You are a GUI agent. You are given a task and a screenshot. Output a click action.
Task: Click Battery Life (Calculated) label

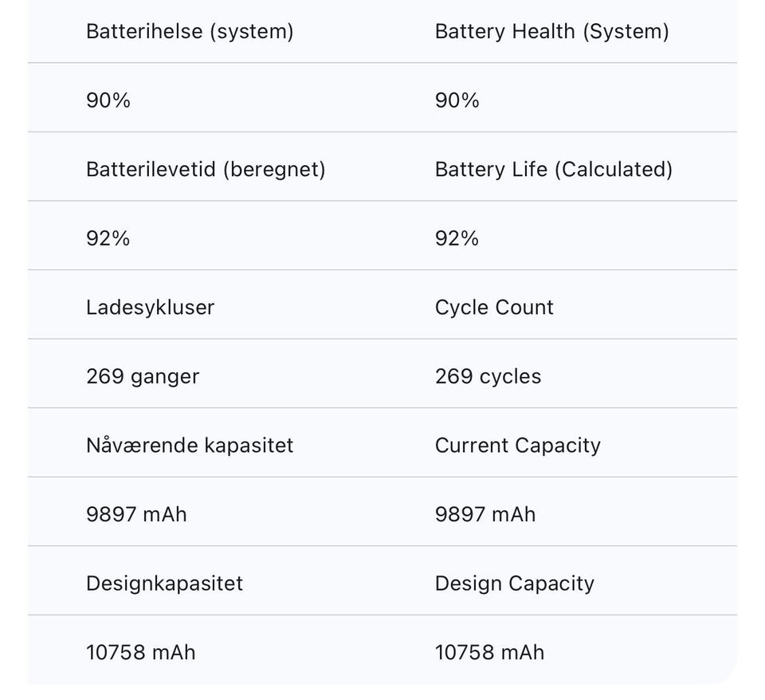click(553, 170)
